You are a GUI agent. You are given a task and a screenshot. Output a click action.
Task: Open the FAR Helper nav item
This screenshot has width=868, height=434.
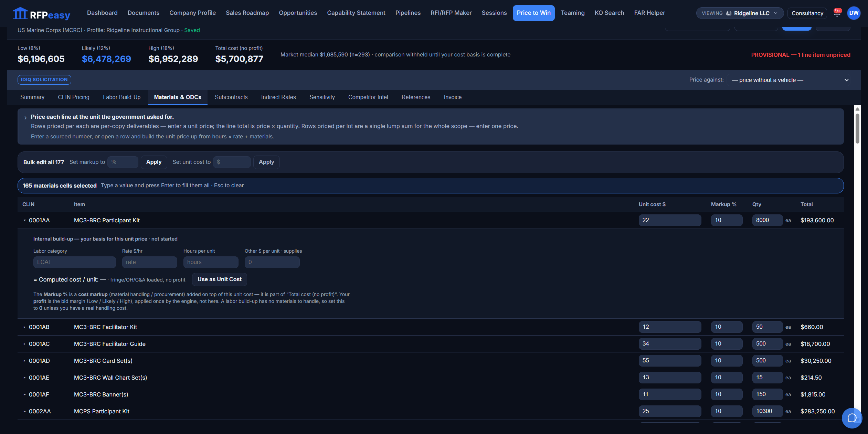pos(650,13)
